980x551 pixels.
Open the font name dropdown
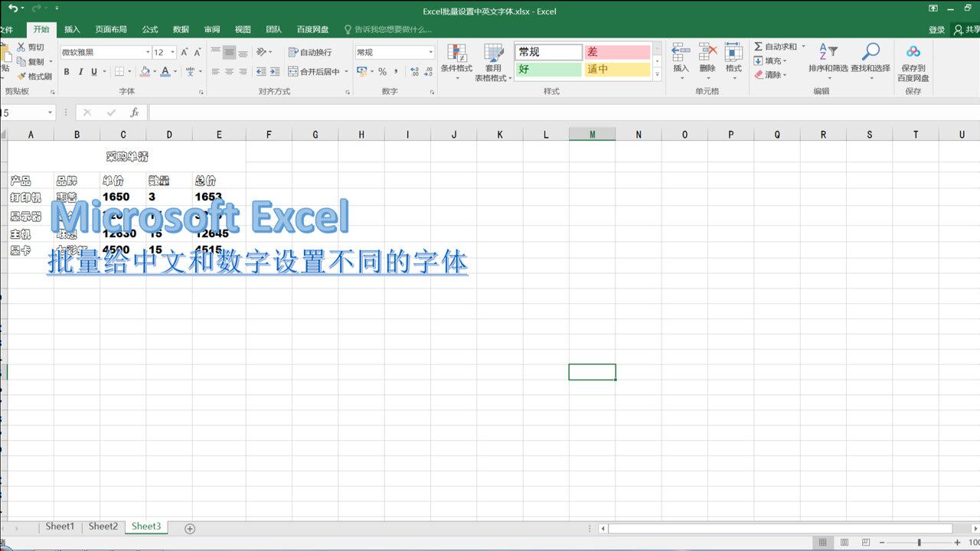coord(148,52)
